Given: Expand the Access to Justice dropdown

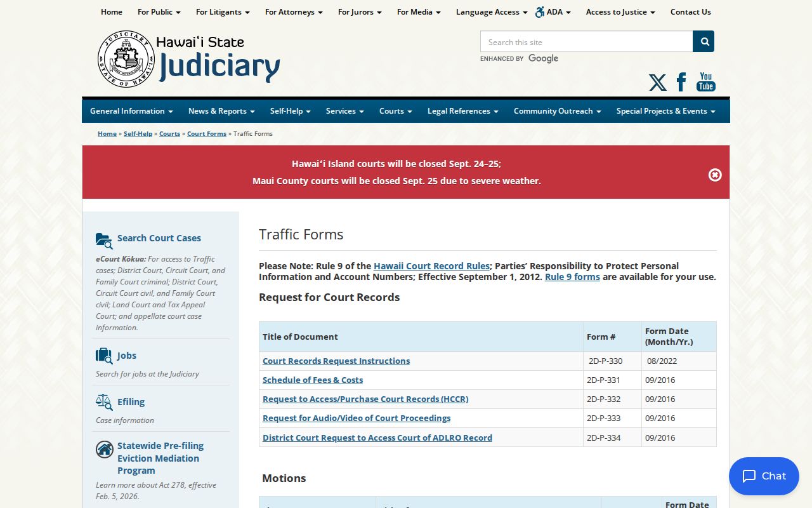Looking at the screenshot, I should [620, 12].
